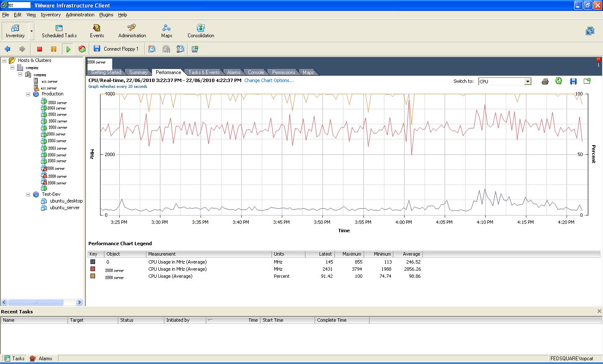The width and height of the screenshot is (603, 364).
Task: Reset the VM with the red-green reset icon
Action: pyautogui.click(x=82, y=49)
